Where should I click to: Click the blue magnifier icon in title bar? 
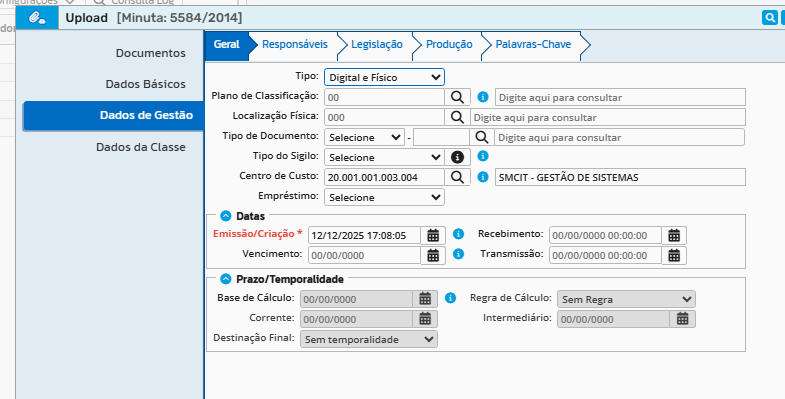click(x=769, y=18)
